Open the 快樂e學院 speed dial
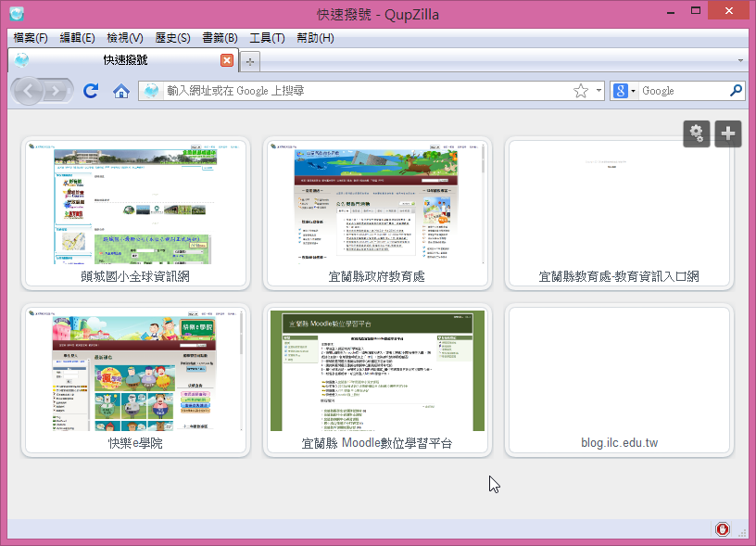Viewport: 756px width, 546px height. (135, 380)
